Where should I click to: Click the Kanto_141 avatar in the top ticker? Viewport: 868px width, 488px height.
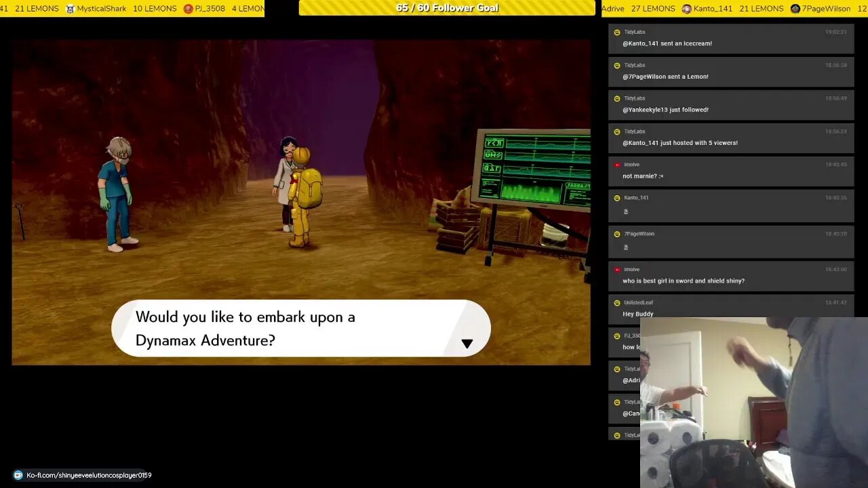coord(686,9)
